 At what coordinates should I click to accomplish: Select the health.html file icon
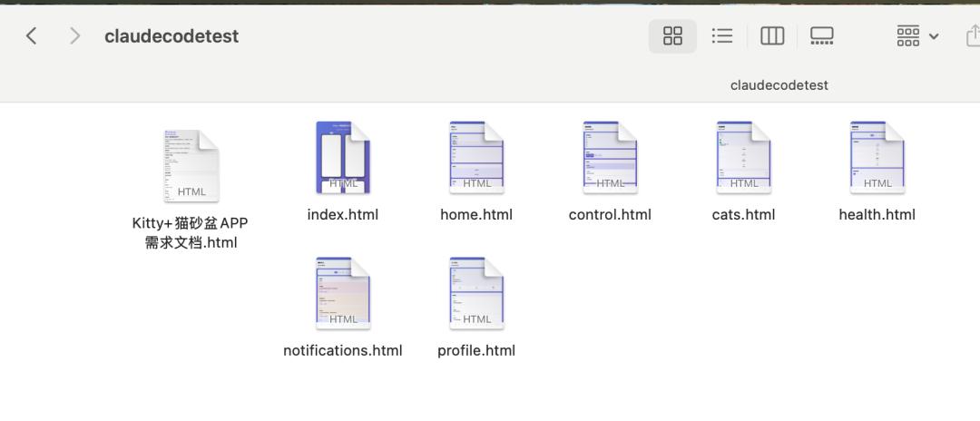tap(877, 157)
